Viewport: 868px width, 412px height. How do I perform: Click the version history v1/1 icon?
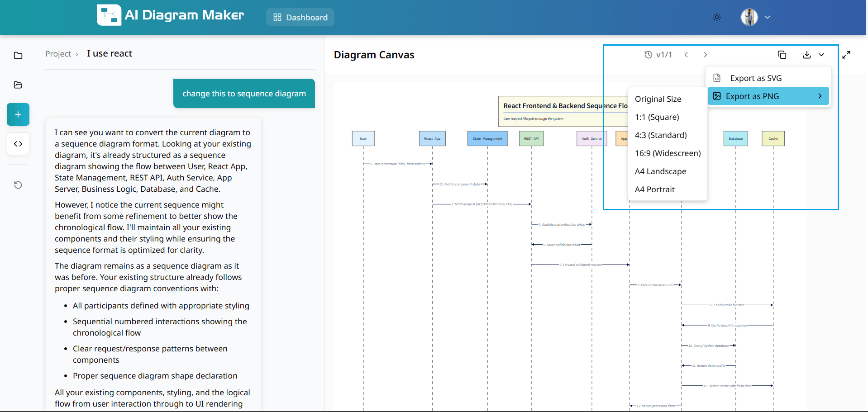[649, 55]
